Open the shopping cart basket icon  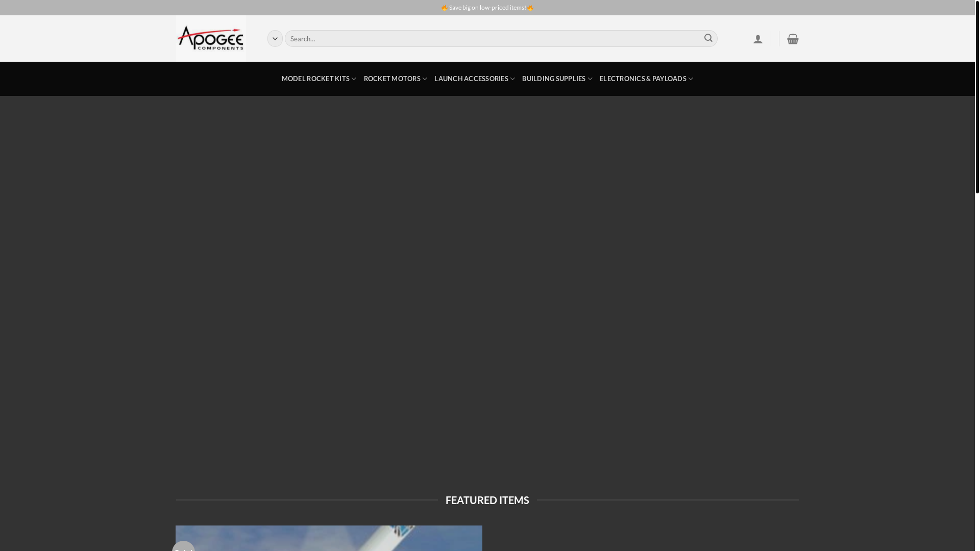tap(793, 39)
